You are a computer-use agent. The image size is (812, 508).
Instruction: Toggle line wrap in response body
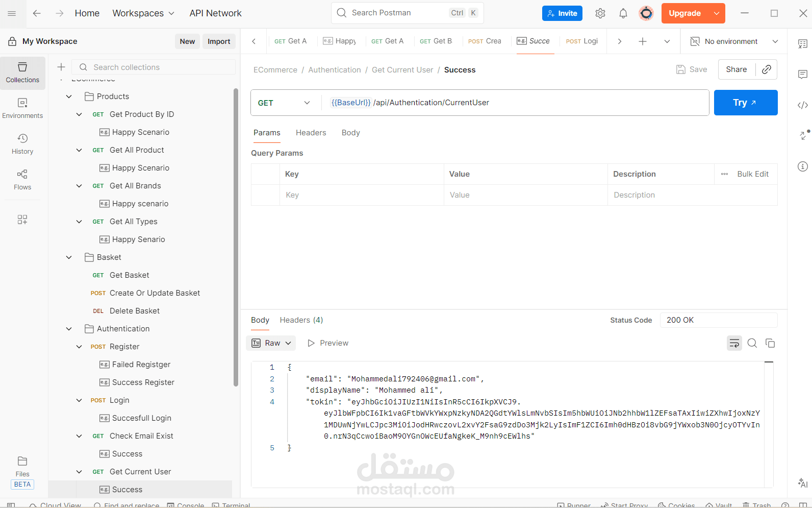[734, 343]
